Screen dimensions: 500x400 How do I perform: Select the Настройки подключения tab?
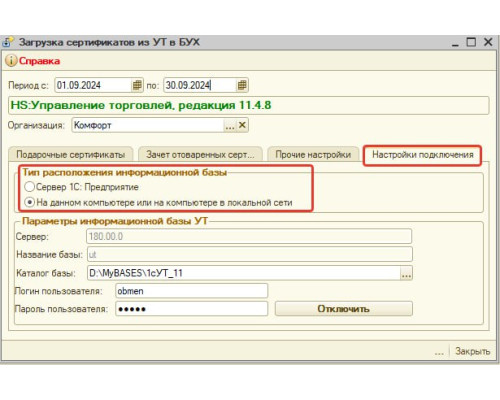tap(422, 155)
